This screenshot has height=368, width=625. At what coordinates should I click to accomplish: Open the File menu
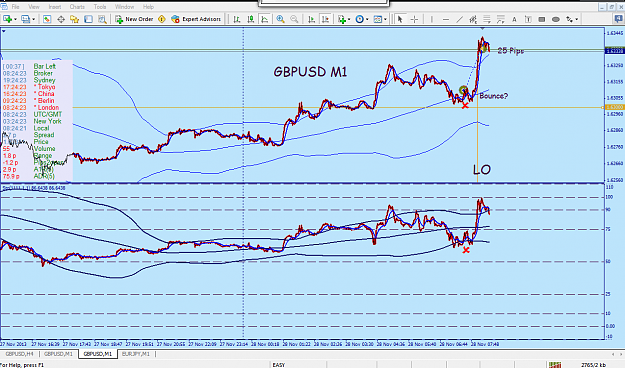pyautogui.click(x=15, y=7)
